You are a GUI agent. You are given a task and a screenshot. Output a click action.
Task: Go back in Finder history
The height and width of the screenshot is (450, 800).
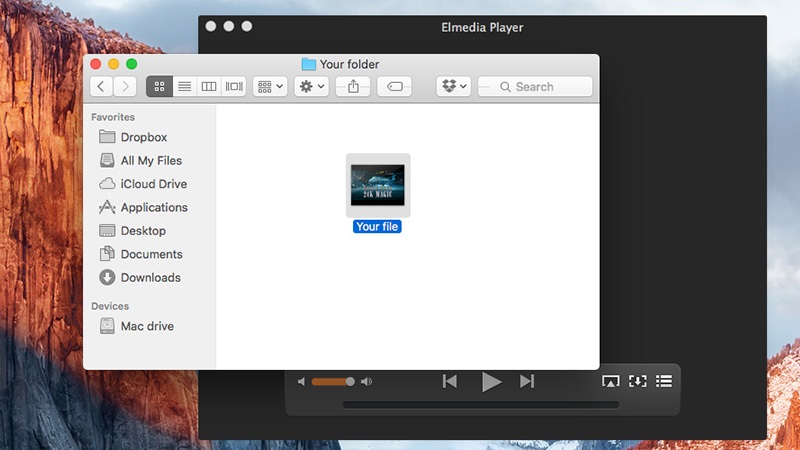102,86
